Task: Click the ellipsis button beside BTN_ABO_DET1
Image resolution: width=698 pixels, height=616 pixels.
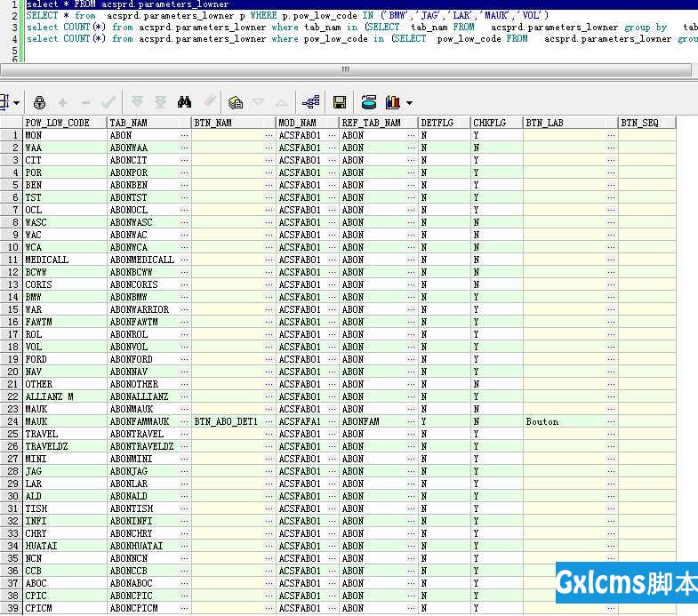Action: coord(269,421)
